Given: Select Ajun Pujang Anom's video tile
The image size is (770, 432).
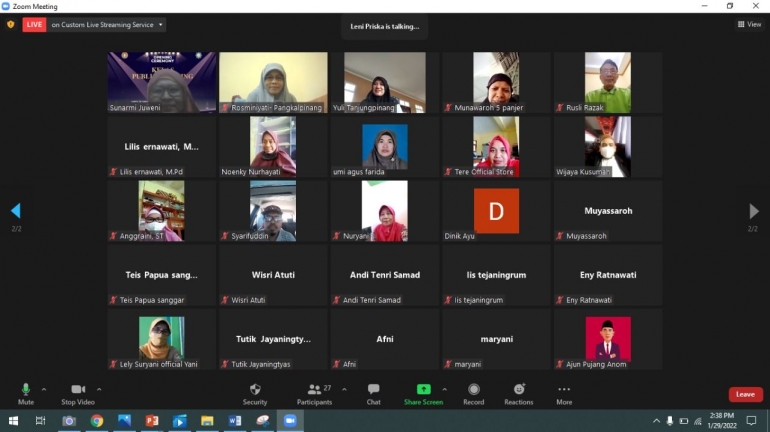Looking at the screenshot, I should tap(608, 339).
